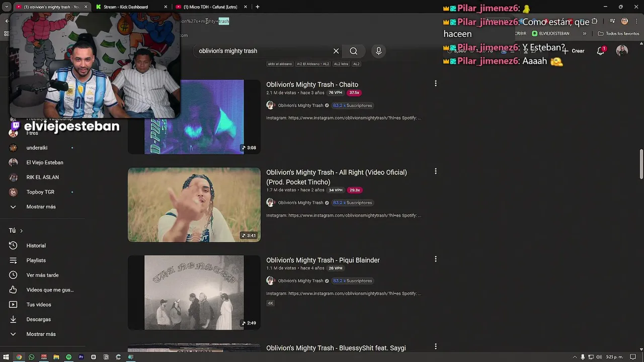644x362 pixels.
Task: Open Ver más tarde in the sidebar
Action: coord(42,275)
